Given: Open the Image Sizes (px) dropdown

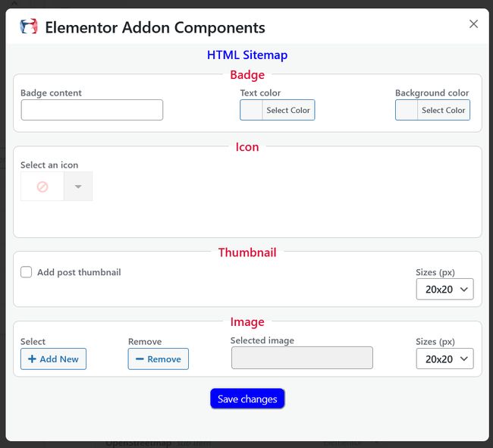Looking at the screenshot, I should [445, 359].
